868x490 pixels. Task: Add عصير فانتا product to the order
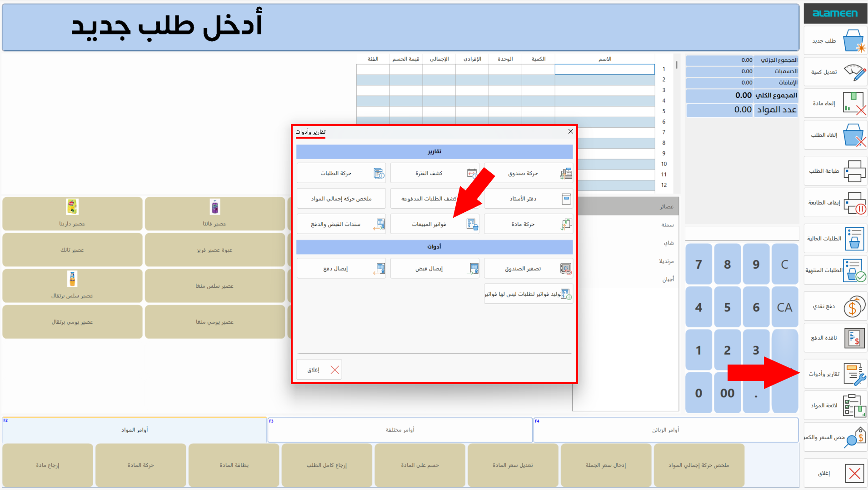(x=215, y=214)
